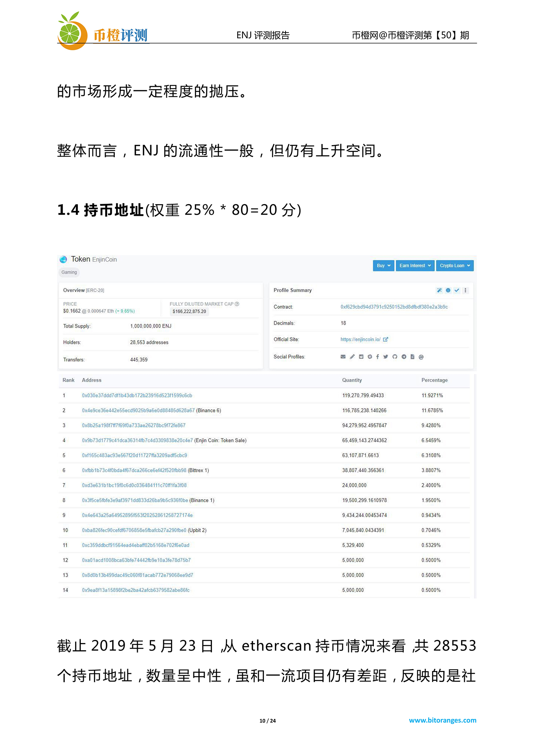
Task: Open rank 3 address 0x8b25a198f7...
Action: click(134, 425)
